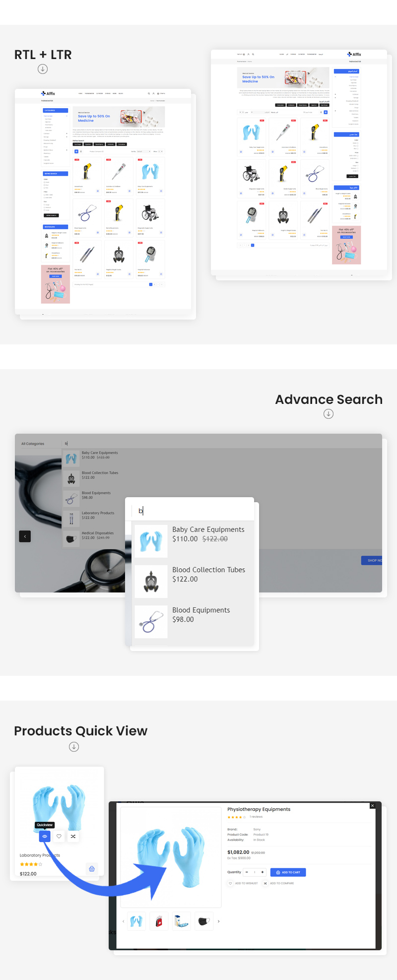The height and width of the screenshot is (980, 397).
Task: Open the All Categories dropdown in search bar
Action: click(33, 444)
